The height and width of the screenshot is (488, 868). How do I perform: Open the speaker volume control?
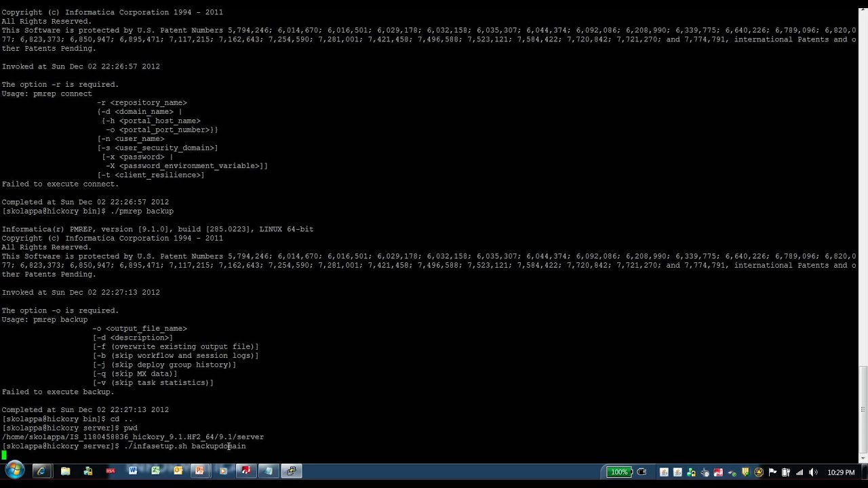pyautogui.click(x=813, y=472)
